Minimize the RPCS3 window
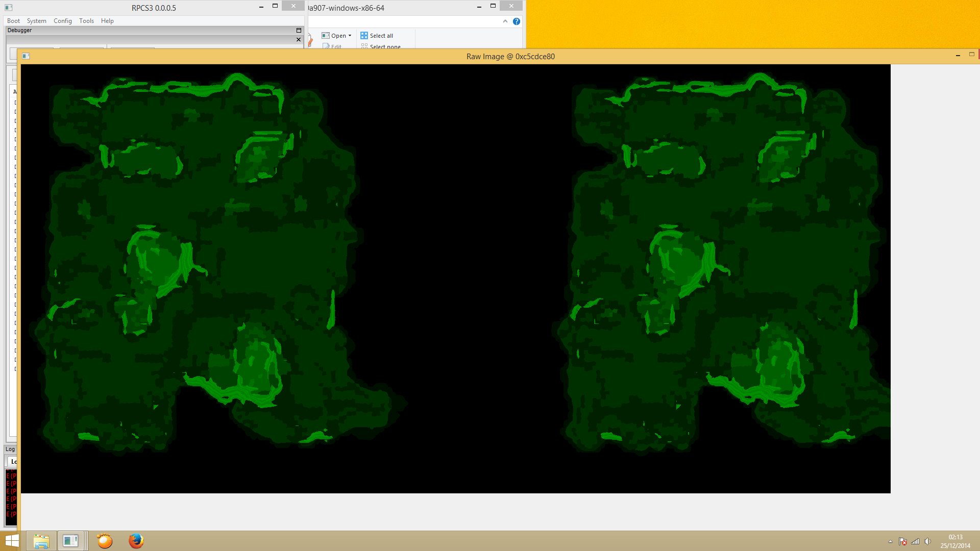The height and width of the screenshot is (551, 980). [x=261, y=7]
